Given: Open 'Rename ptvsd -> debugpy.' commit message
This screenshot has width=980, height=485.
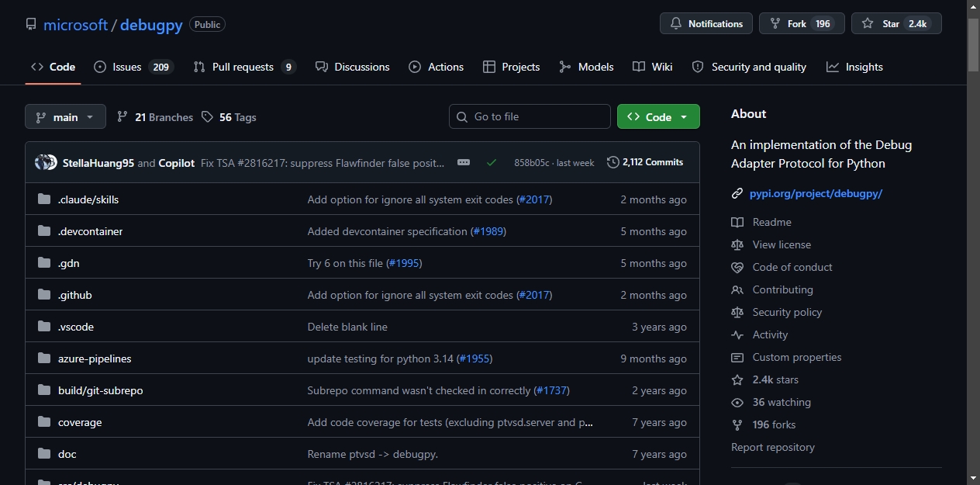Looking at the screenshot, I should pos(373,454).
